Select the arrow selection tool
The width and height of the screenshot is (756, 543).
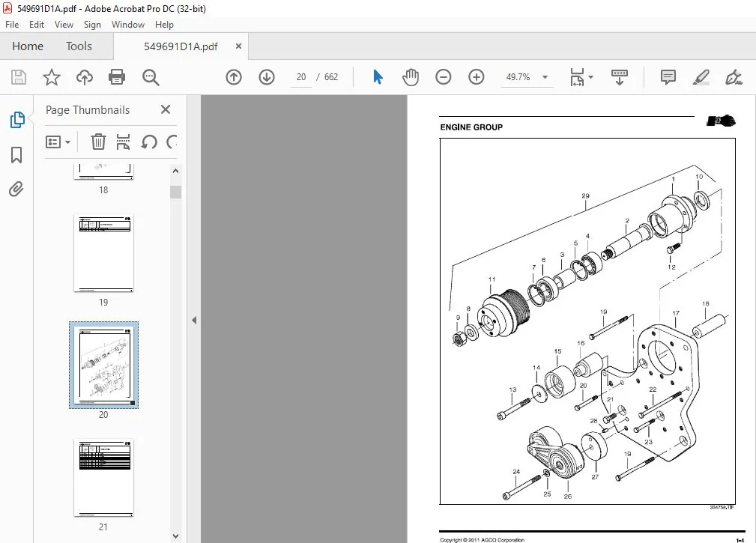tap(378, 77)
